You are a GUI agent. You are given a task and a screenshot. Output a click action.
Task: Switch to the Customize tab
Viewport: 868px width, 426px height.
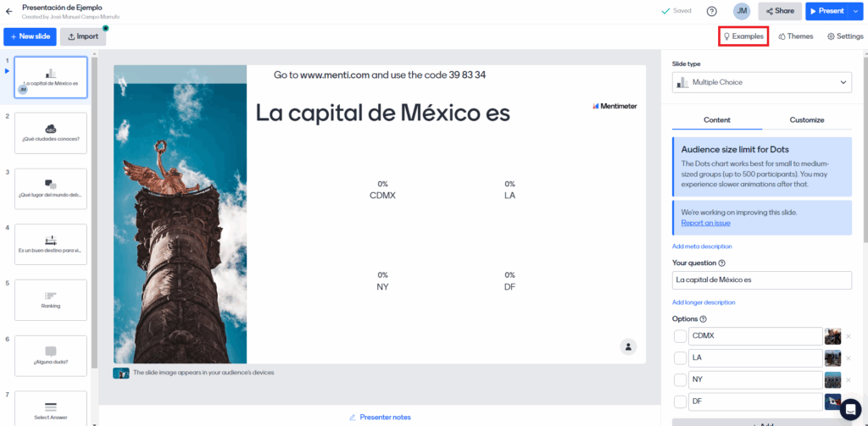click(806, 120)
